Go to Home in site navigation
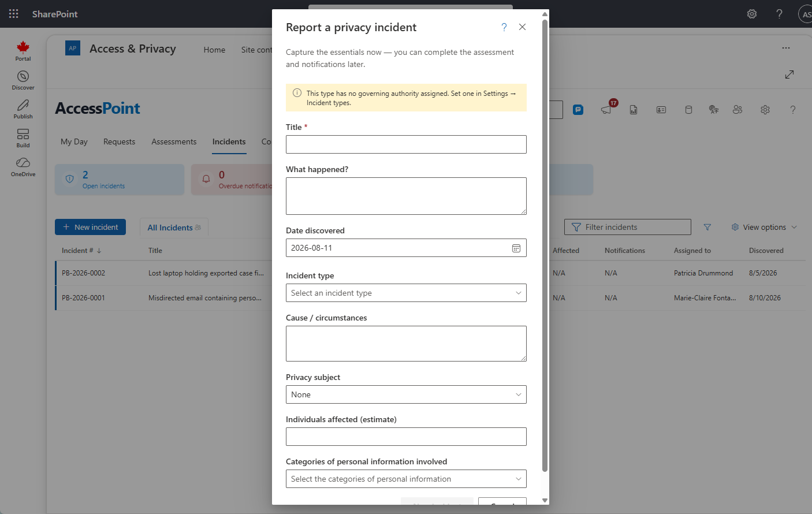812x514 pixels. click(214, 50)
